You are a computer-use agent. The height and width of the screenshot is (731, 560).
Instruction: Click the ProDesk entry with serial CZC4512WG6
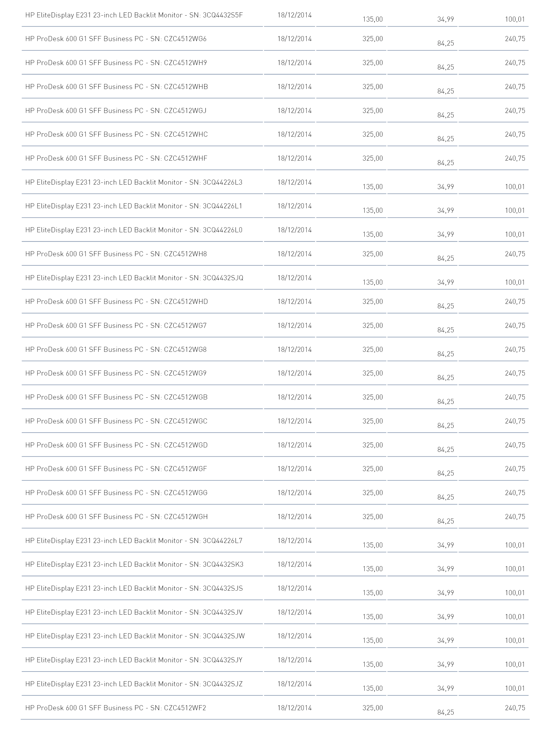coord(275,39)
